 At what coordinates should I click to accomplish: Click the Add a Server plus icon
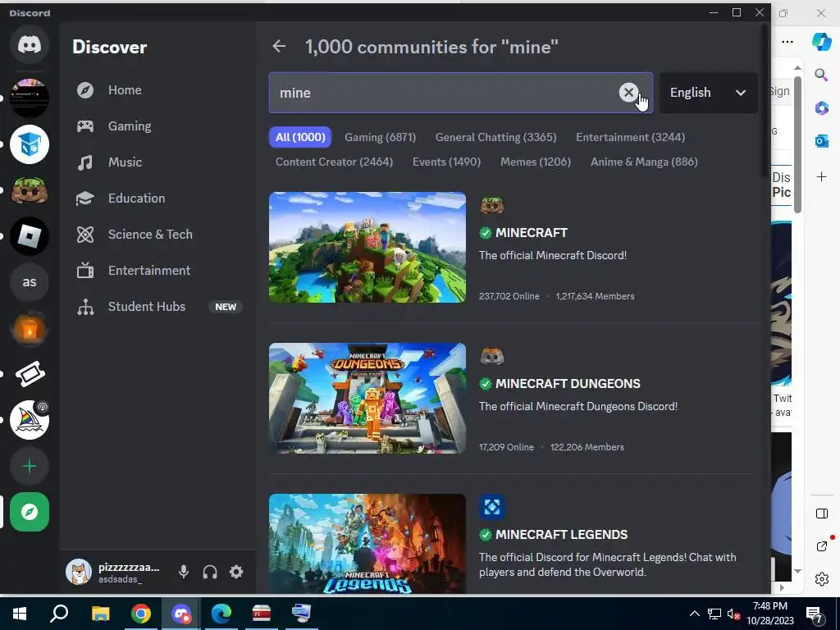click(30, 467)
